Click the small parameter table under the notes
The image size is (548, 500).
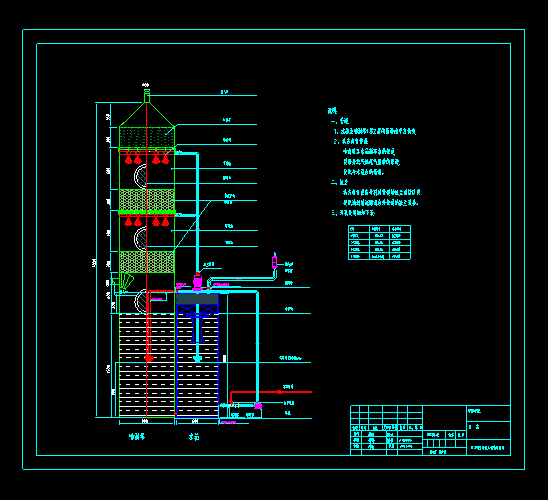tap(379, 242)
